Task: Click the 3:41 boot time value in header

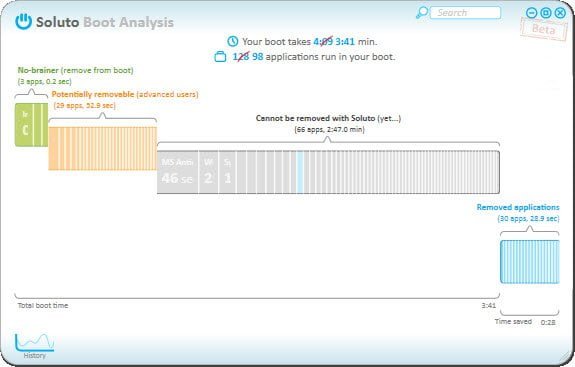Action: (x=345, y=41)
